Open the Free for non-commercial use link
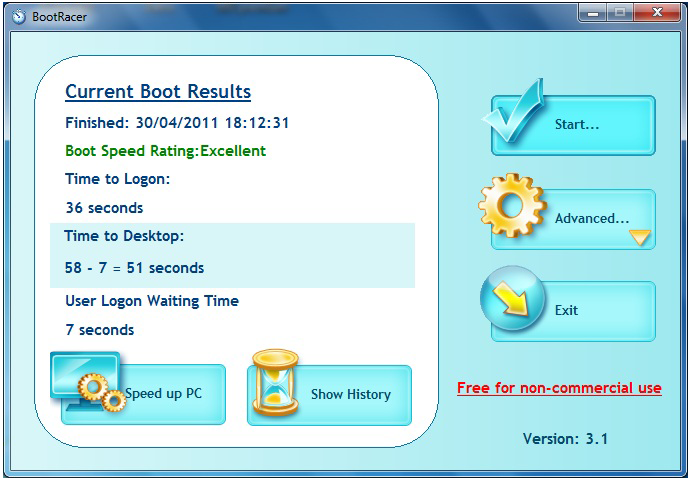 [559, 388]
